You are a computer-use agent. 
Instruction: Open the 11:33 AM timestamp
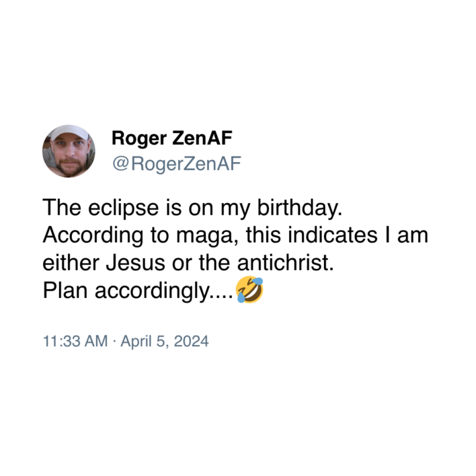[x=75, y=341]
